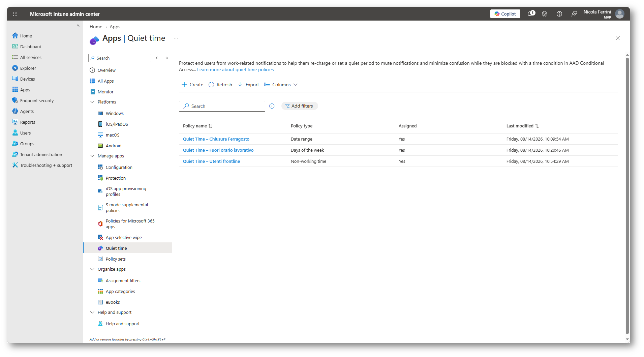Click the App selective wipe icon
This screenshot has width=644, height=357.
tap(100, 237)
